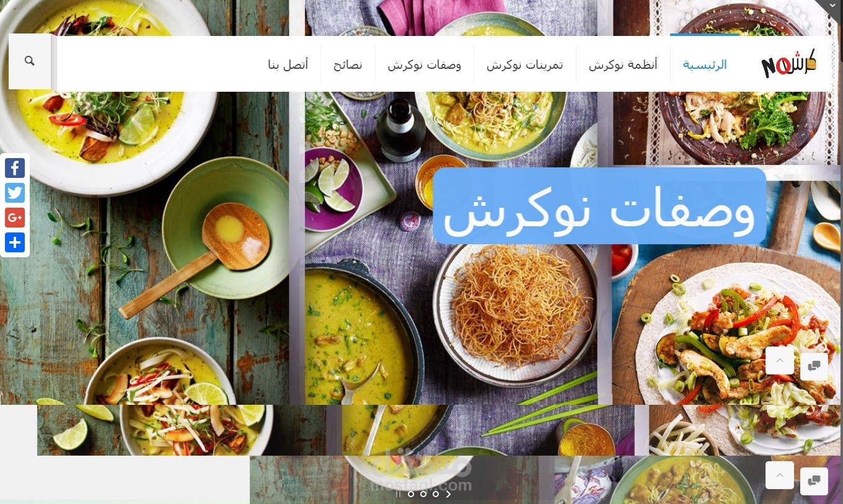Open the الرئيسية menu item
This screenshot has height=504, width=843.
[x=705, y=64]
